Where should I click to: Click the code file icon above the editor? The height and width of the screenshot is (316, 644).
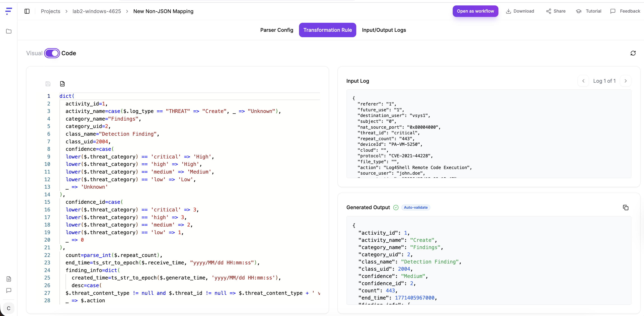point(62,84)
